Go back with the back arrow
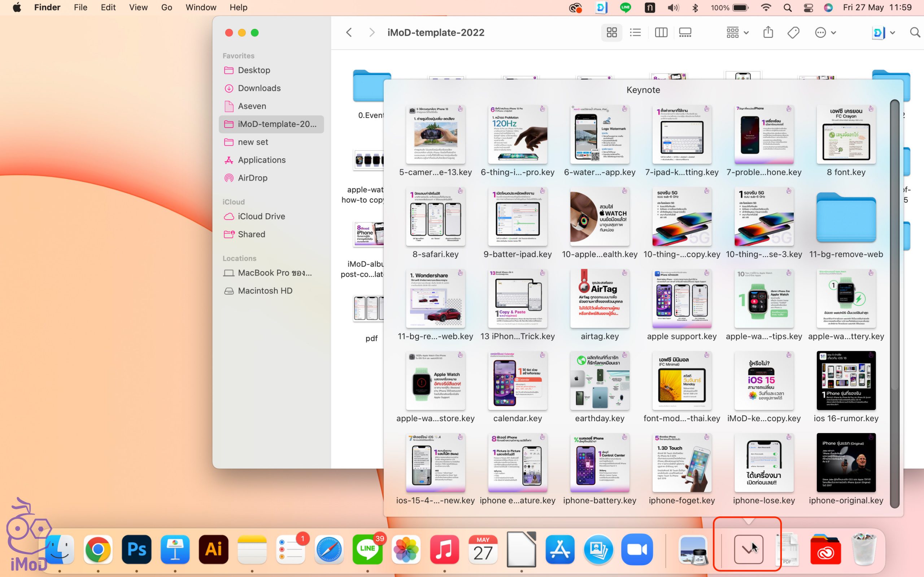The image size is (924, 577). point(349,32)
